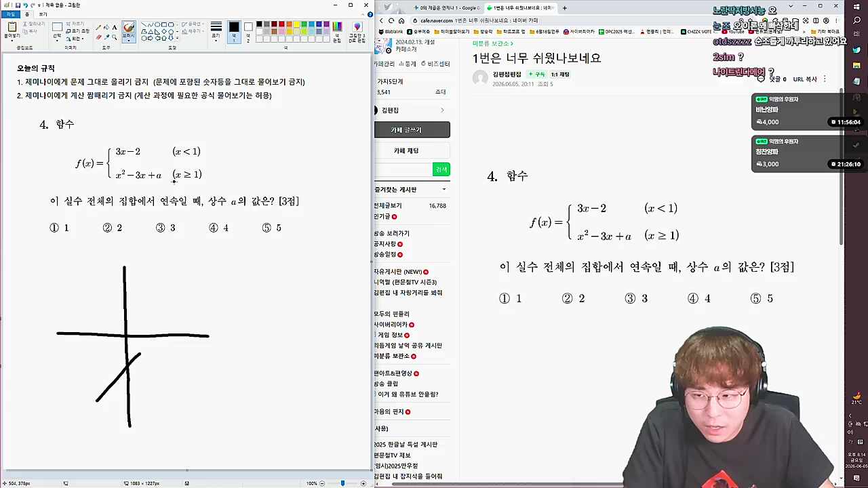Click the URL 복사 link
Viewport: 868px width, 488px height.
click(805, 79)
